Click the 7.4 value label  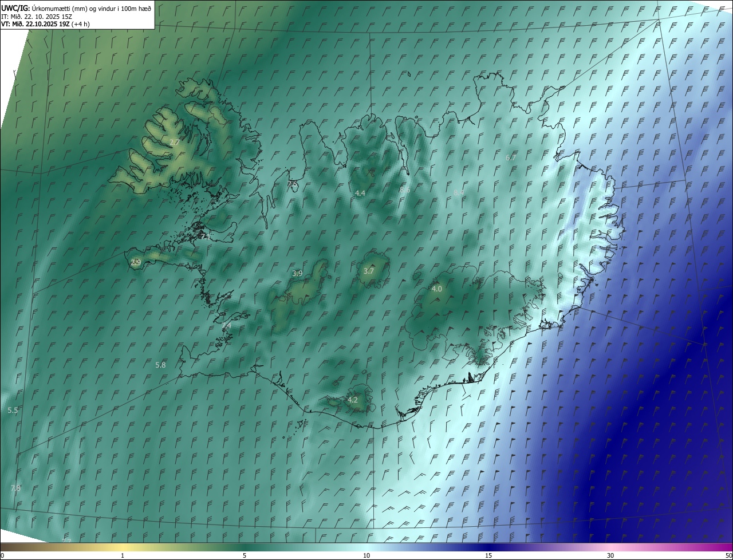click(x=226, y=326)
